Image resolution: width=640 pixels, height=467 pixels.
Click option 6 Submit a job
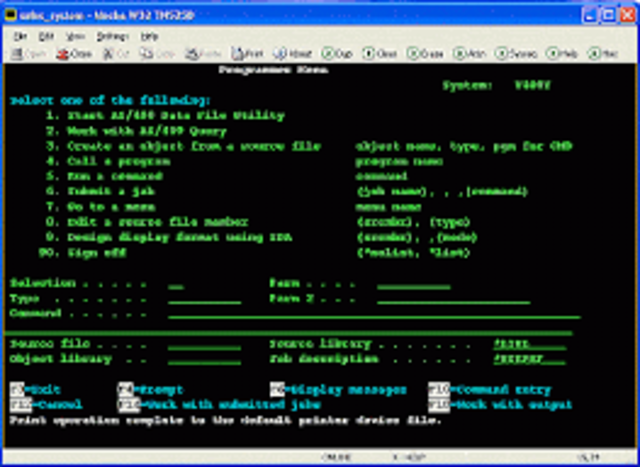100,191
